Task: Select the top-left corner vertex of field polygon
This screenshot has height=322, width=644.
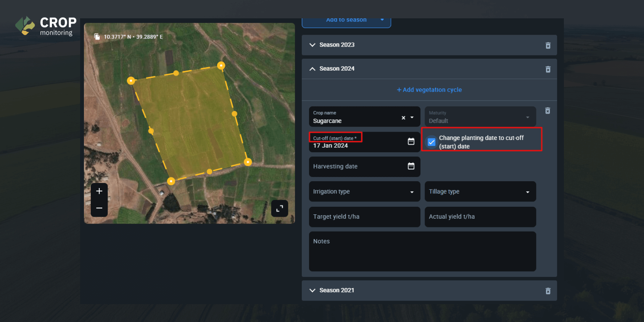Action: tap(131, 80)
